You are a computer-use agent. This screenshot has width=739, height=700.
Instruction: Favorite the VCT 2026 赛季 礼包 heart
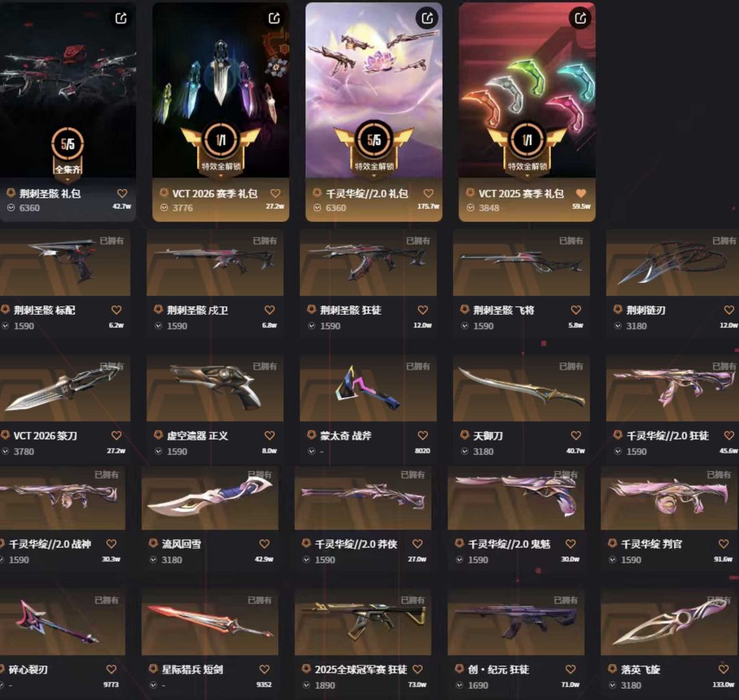pos(275,193)
